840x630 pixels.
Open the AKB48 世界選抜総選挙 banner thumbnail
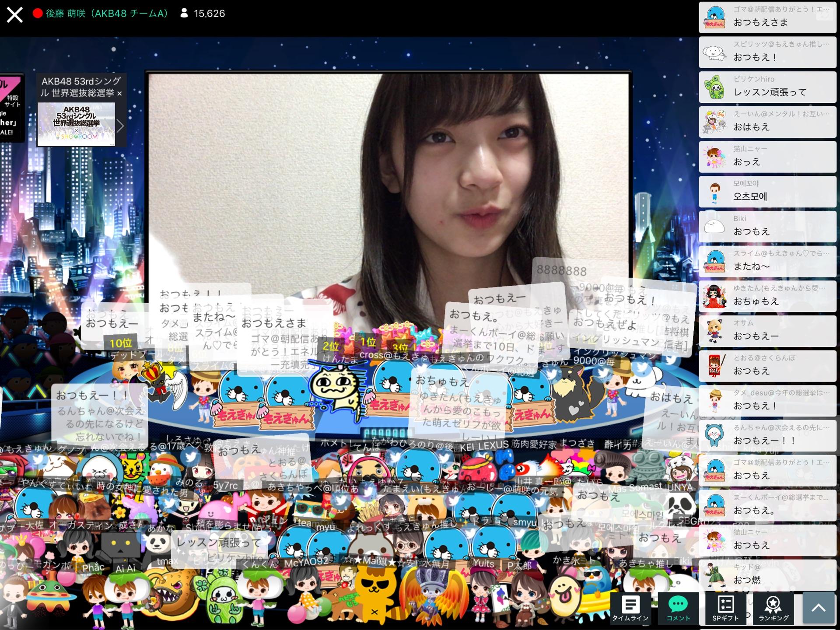(76, 124)
